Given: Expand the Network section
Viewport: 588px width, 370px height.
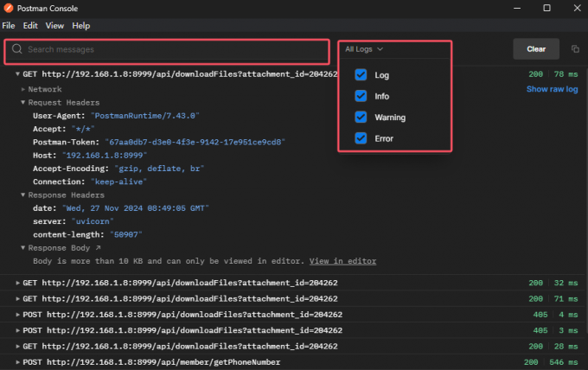Looking at the screenshot, I should 22,89.
